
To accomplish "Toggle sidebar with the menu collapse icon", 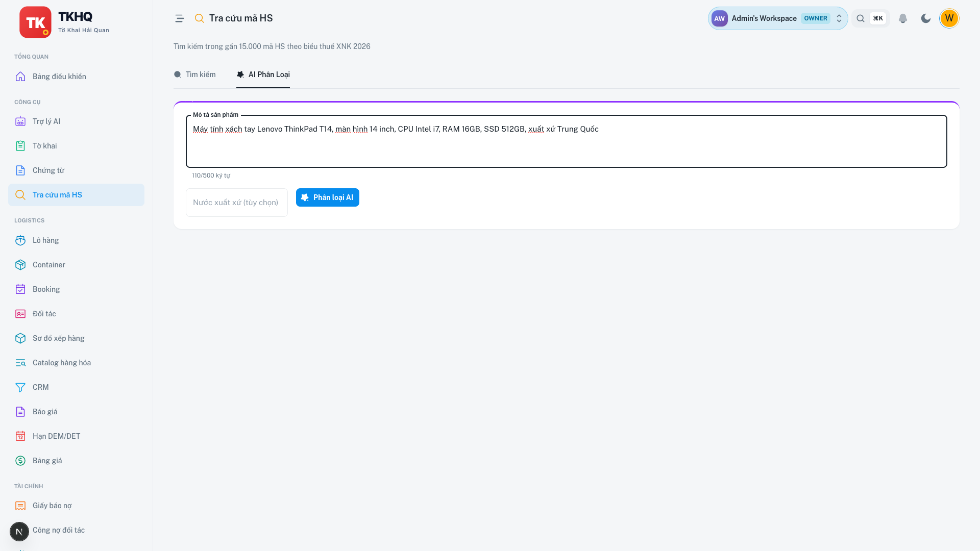I will pos(180,18).
